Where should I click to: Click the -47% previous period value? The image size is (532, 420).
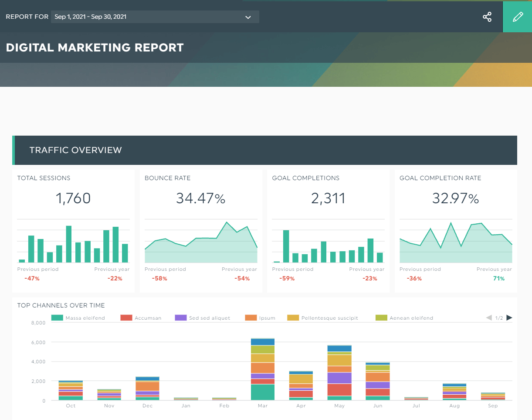pyautogui.click(x=32, y=278)
